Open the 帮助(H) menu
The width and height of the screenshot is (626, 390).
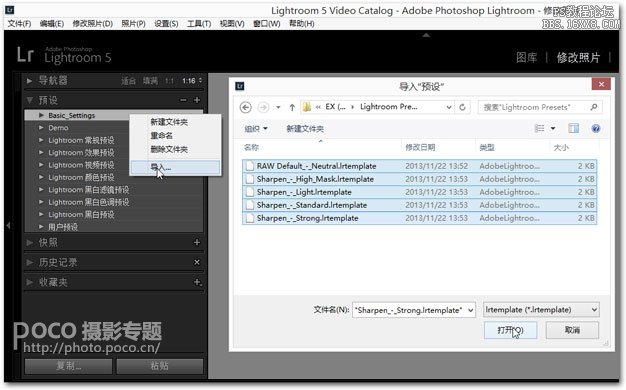click(x=301, y=24)
